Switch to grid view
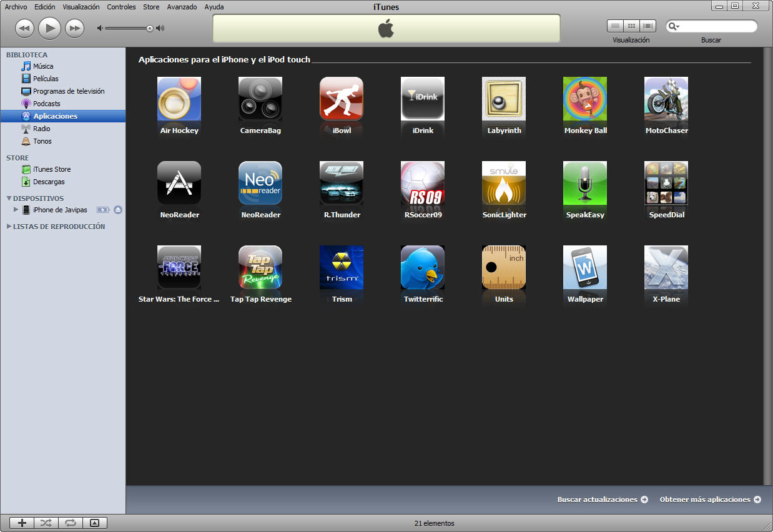773x532 pixels. [632, 26]
